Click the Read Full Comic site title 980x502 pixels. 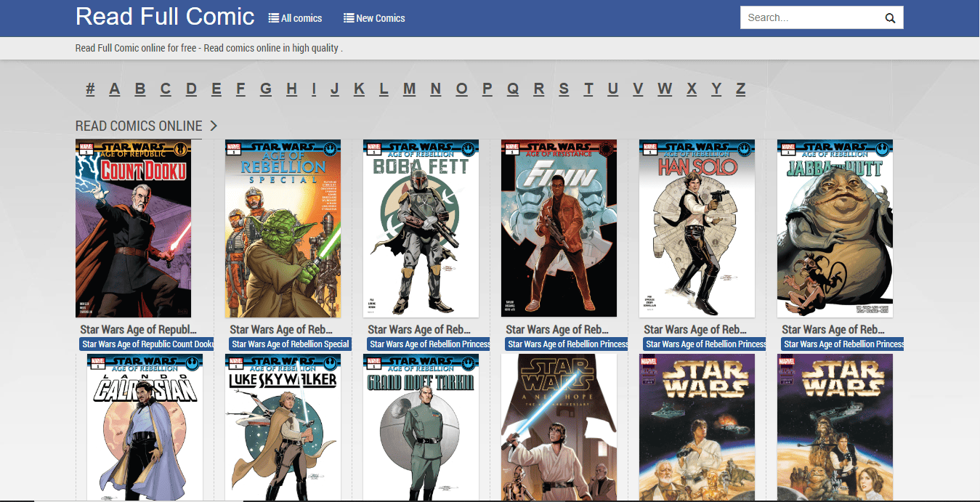164,16
